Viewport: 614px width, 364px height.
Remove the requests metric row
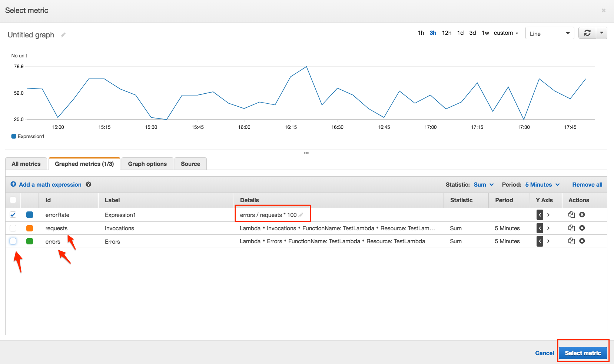tap(582, 228)
